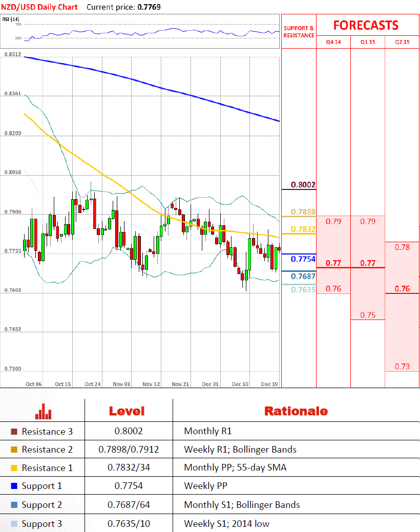Click the 0.75 forecast in the Q1 15 column
The width and height of the screenshot is (420, 532).
pos(368,315)
